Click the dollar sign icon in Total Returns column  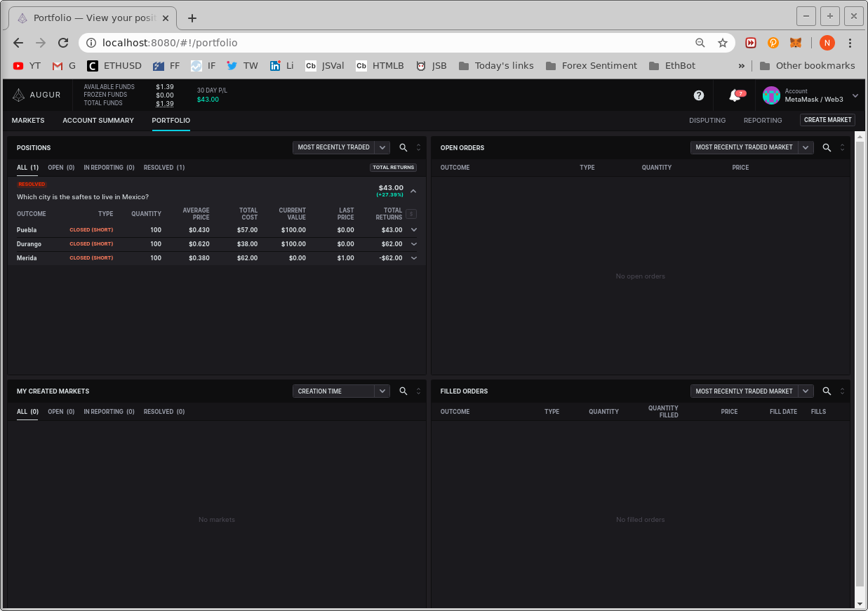(411, 214)
